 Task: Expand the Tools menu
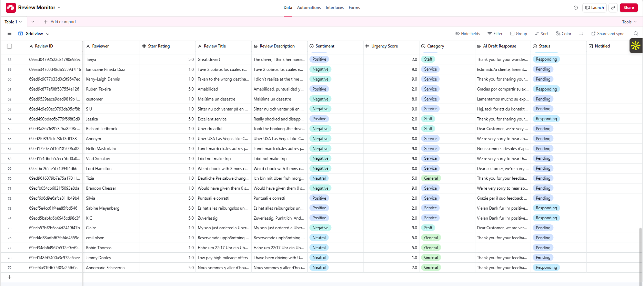pyautogui.click(x=630, y=22)
